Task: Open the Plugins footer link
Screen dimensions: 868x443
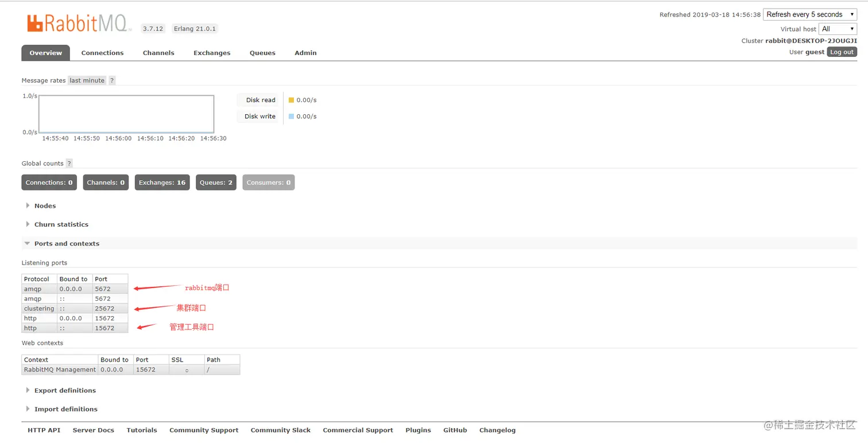Action: (x=418, y=430)
